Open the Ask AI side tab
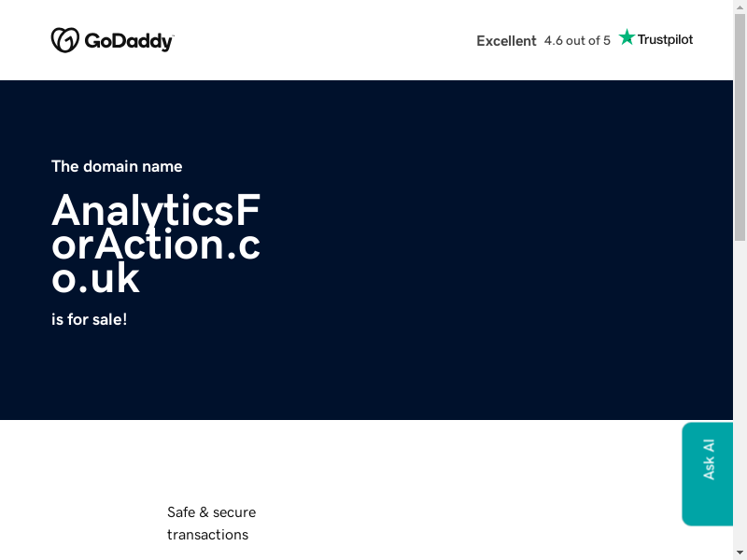Screen dimensions: 747x560 tap(708, 473)
